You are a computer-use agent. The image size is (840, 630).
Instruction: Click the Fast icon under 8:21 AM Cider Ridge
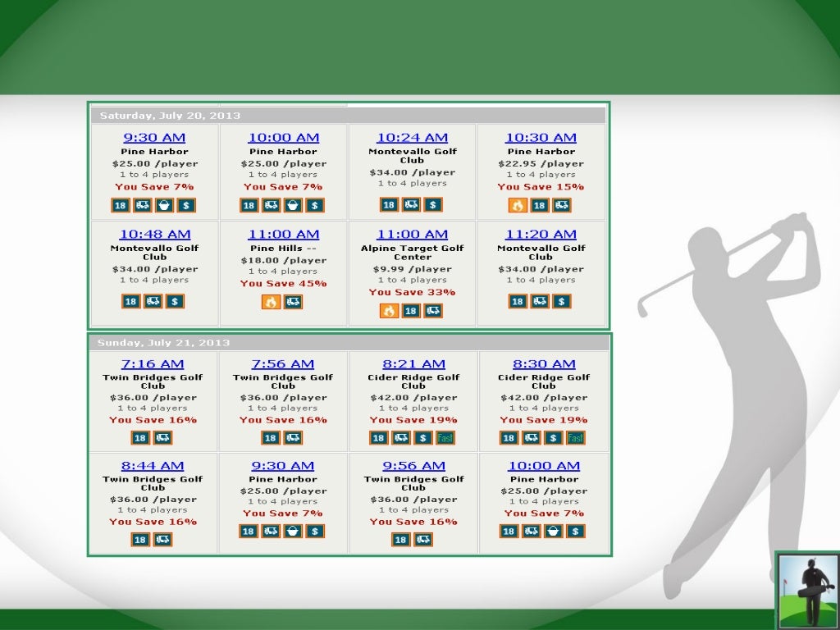(445, 438)
